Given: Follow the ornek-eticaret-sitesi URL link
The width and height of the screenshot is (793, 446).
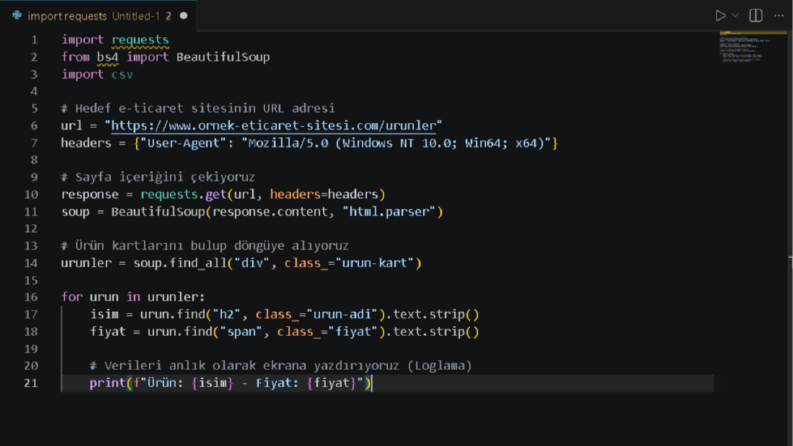Looking at the screenshot, I should pyautogui.click(x=274, y=125).
